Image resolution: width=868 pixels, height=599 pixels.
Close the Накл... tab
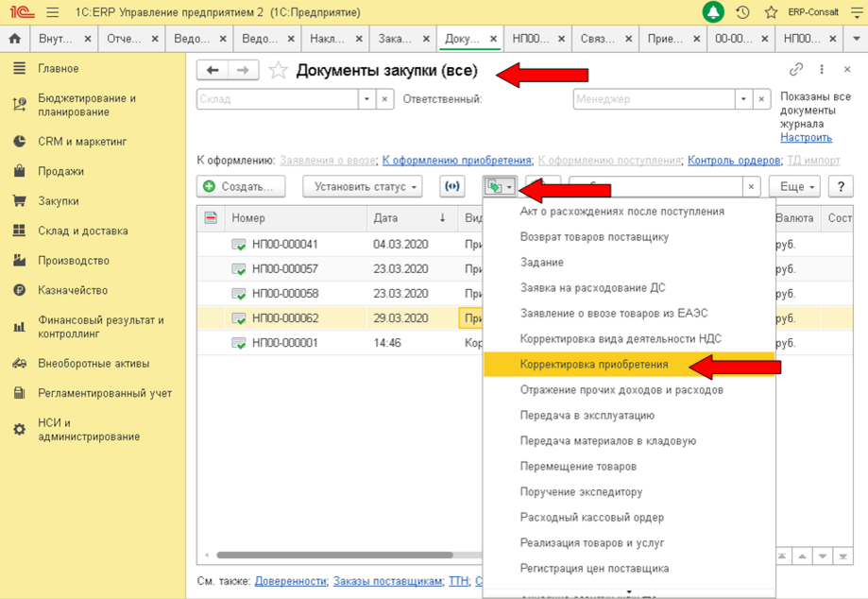359,39
